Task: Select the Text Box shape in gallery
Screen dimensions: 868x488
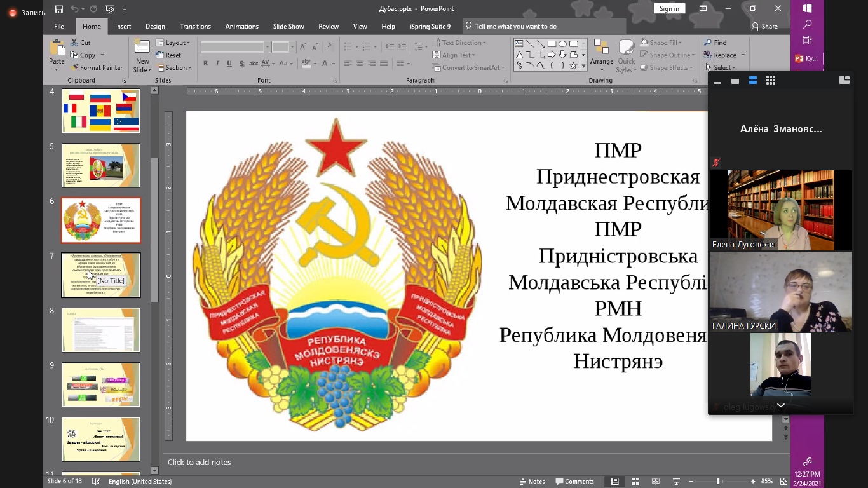Action: pyautogui.click(x=519, y=44)
